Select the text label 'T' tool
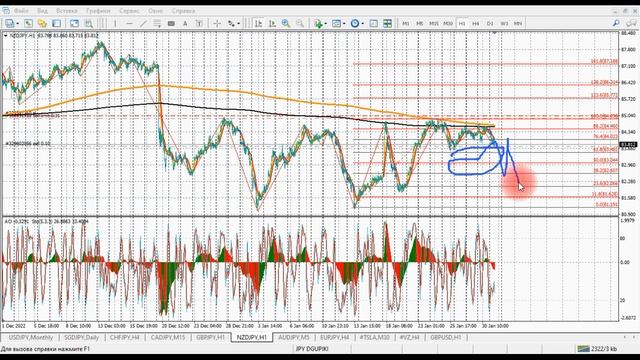 tap(199, 24)
